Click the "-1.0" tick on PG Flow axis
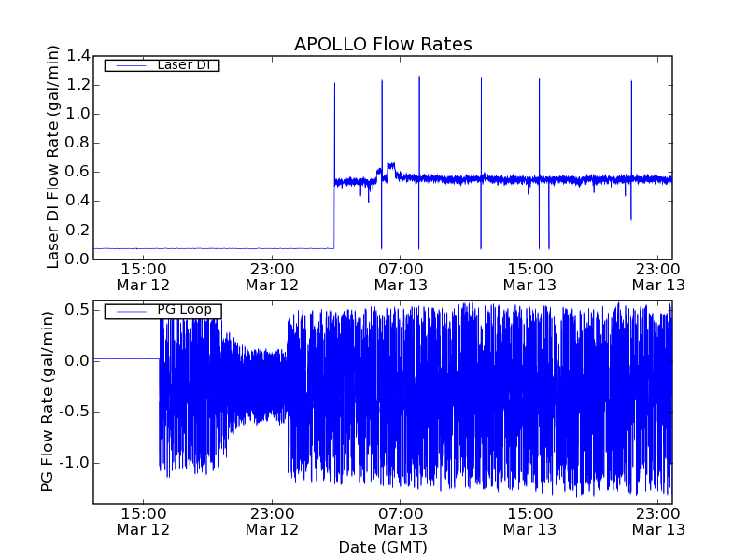Viewport: 747px width, 560px height. click(74, 463)
